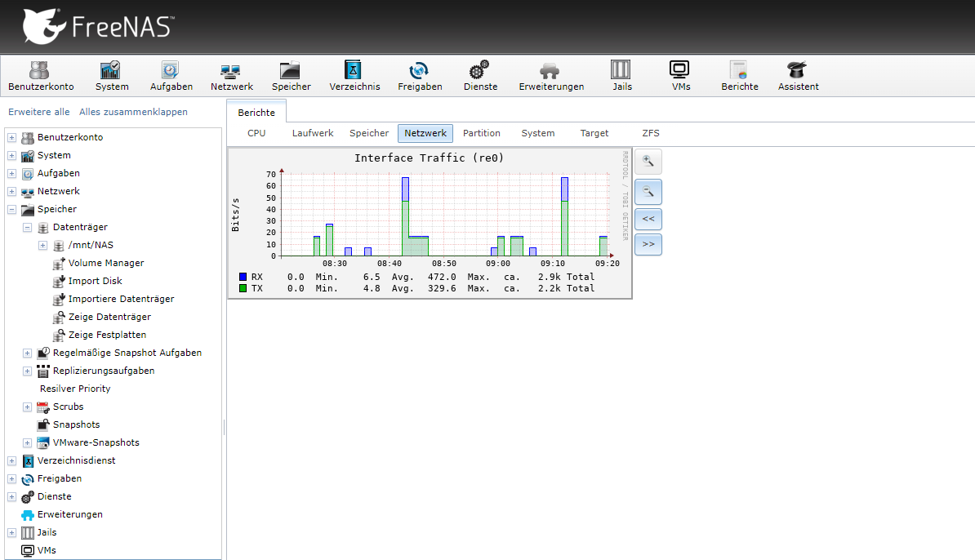Select Erweiterungen in the tree
The image size is (975, 560).
click(x=69, y=514)
